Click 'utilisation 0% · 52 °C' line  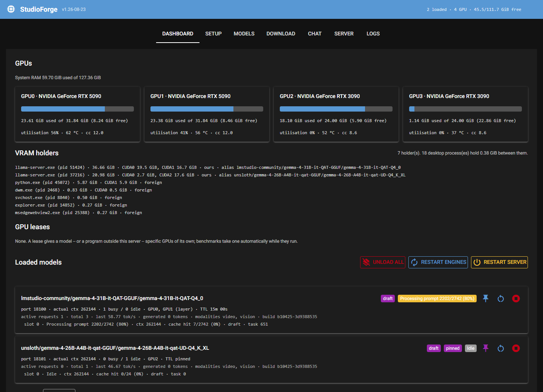click(x=318, y=133)
